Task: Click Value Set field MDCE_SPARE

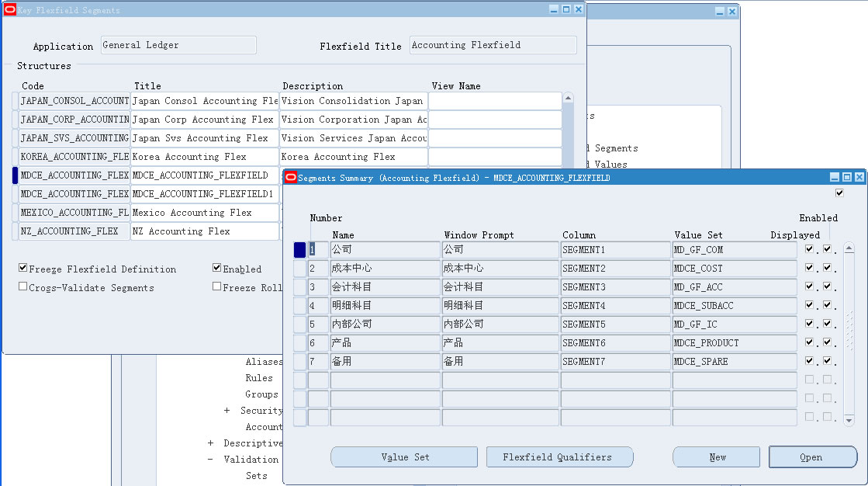Action: (x=735, y=361)
